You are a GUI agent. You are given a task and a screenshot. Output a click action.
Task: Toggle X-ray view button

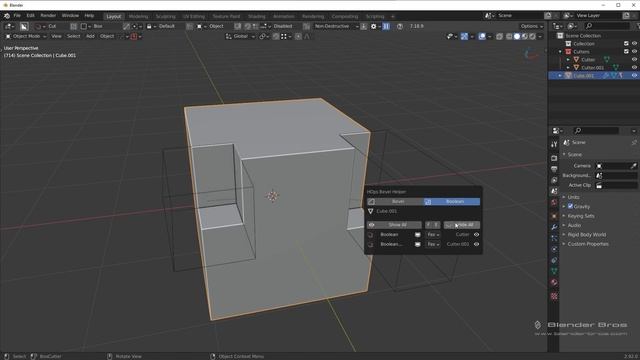pos(499,36)
